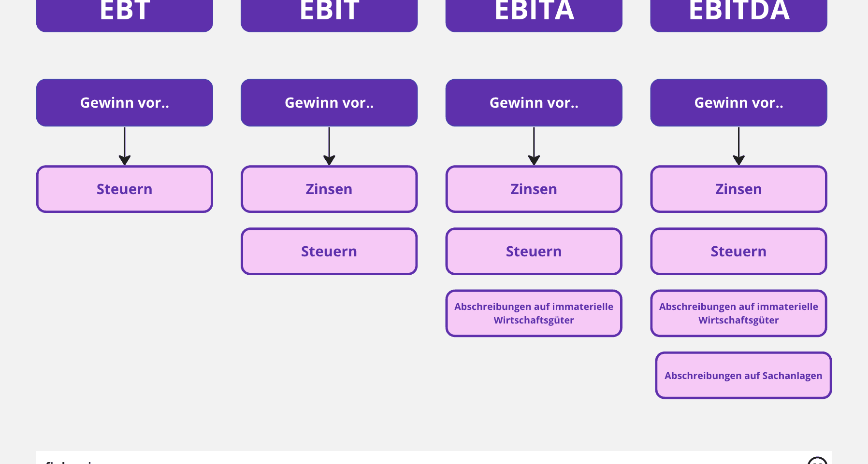Click Gewinn vor.. under EBT
The height and width of the screenshot is (464, 868).
tap(125, 103)
